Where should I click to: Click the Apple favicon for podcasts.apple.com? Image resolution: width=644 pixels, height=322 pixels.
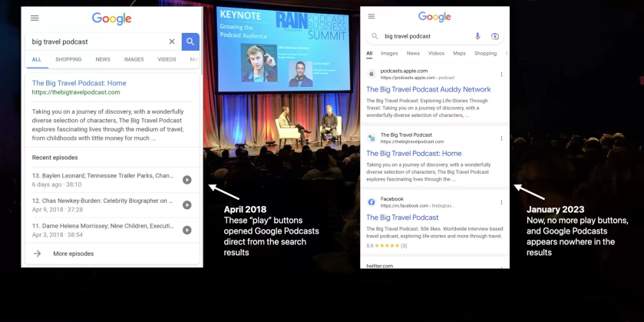pyautogui.click(x=372, y=74)
